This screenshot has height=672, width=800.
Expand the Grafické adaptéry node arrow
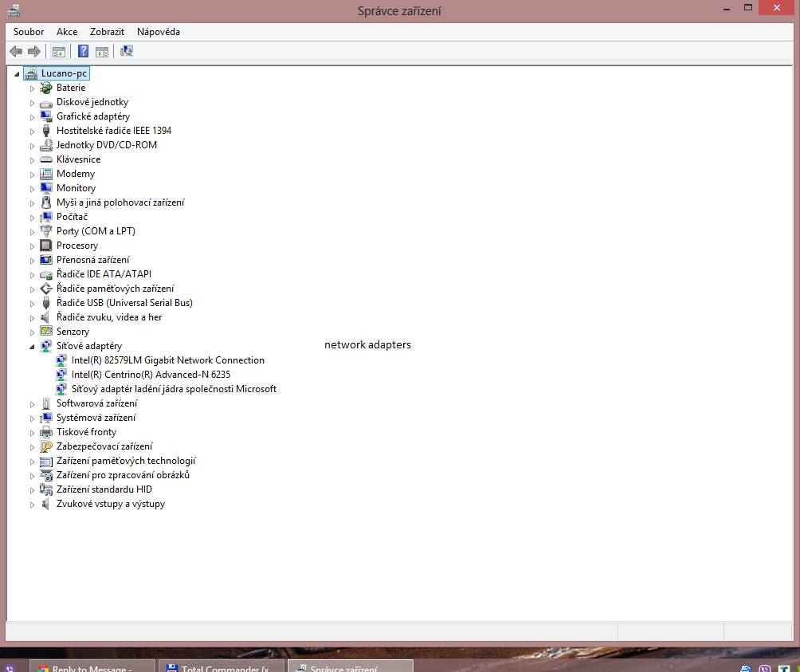(x=32, y=117)
